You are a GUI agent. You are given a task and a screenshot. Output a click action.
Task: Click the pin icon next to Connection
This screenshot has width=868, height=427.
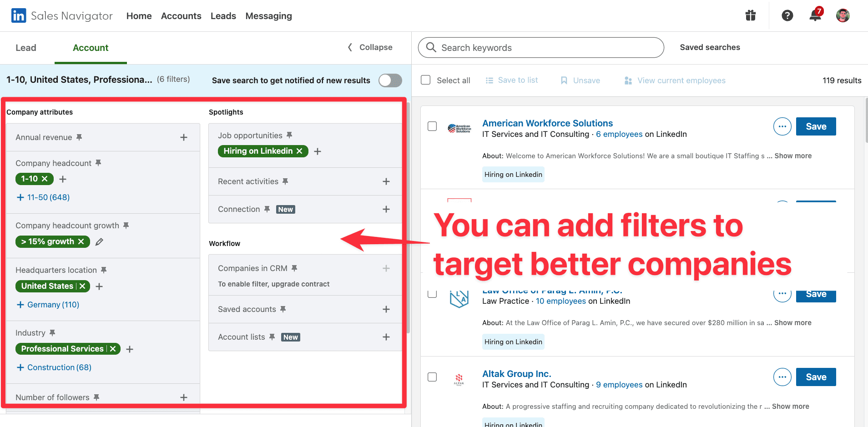[x=267, y=209]
